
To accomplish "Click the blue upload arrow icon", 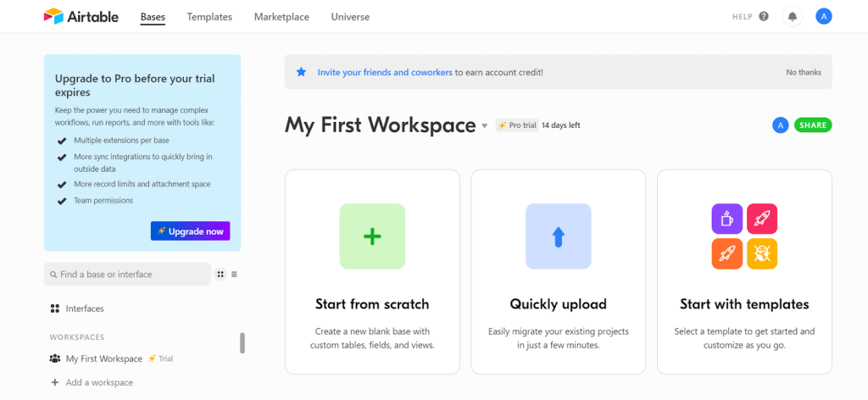I will [558, 236].
